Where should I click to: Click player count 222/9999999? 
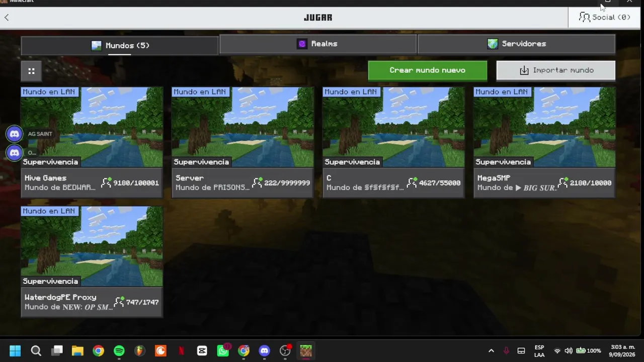[x=287, y=183]
